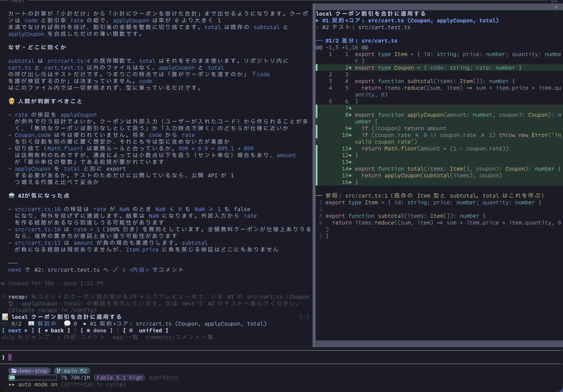The width and height of the screenshot is (563, 392).
Task: Select chunk #1 契約+コア in the list
Action: (x=407, y=21)
